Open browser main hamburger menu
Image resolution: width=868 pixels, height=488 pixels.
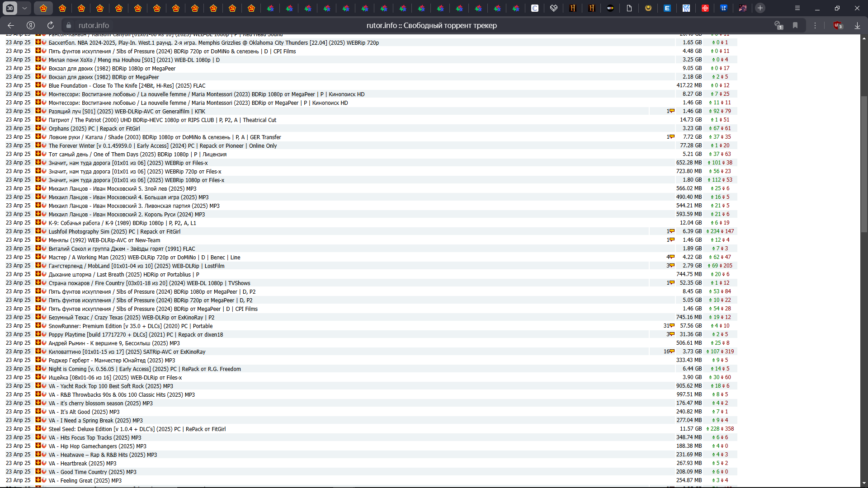click(x=797, y=8)
